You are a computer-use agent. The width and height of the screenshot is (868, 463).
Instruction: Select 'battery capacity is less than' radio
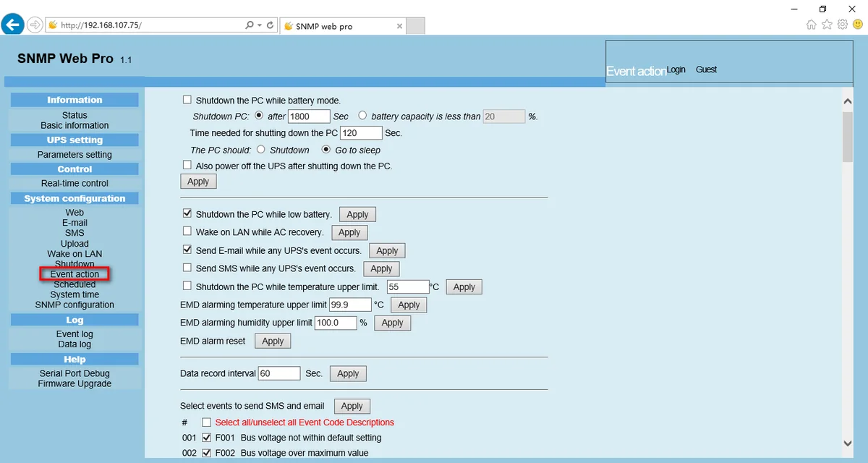click(362, 116)
